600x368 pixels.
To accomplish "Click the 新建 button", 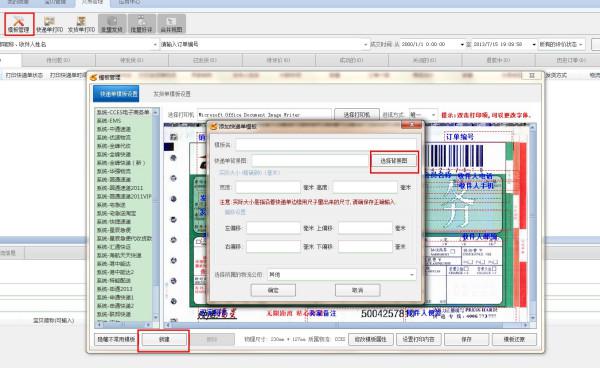I will click(x=164, y=339).
